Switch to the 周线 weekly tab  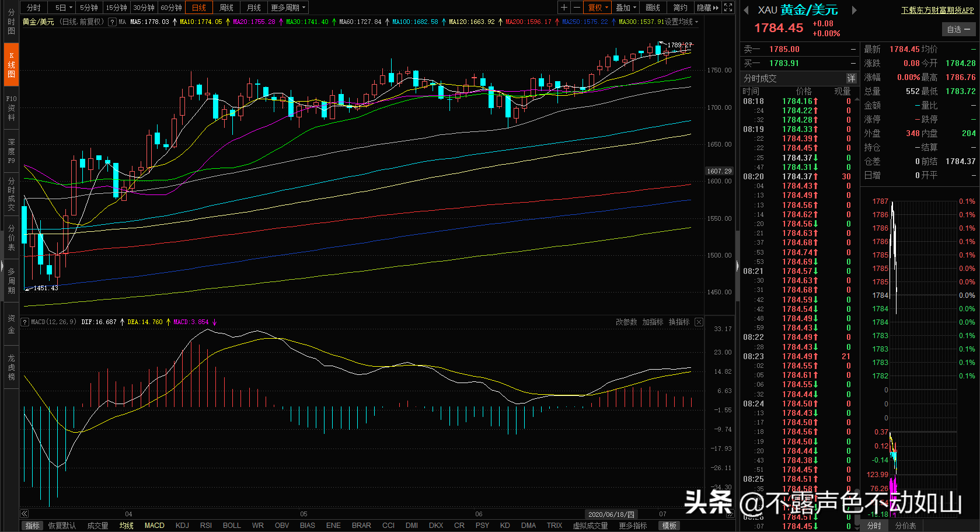(226, 7)
